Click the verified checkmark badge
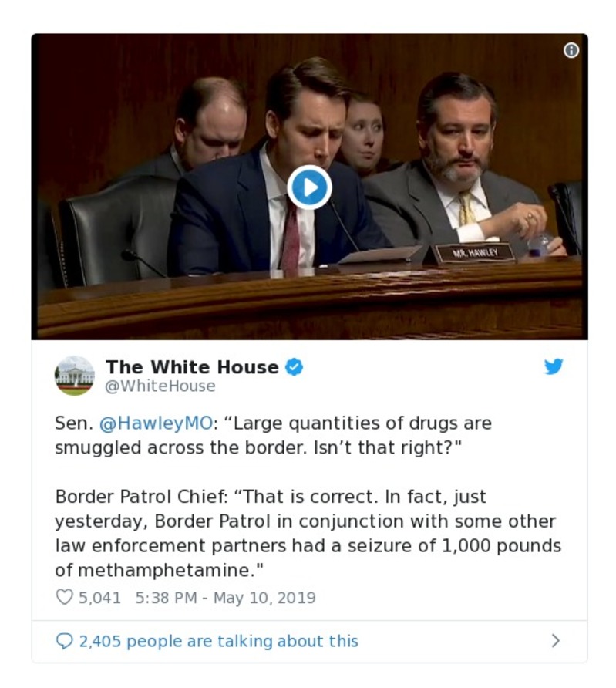 [295, 367]
